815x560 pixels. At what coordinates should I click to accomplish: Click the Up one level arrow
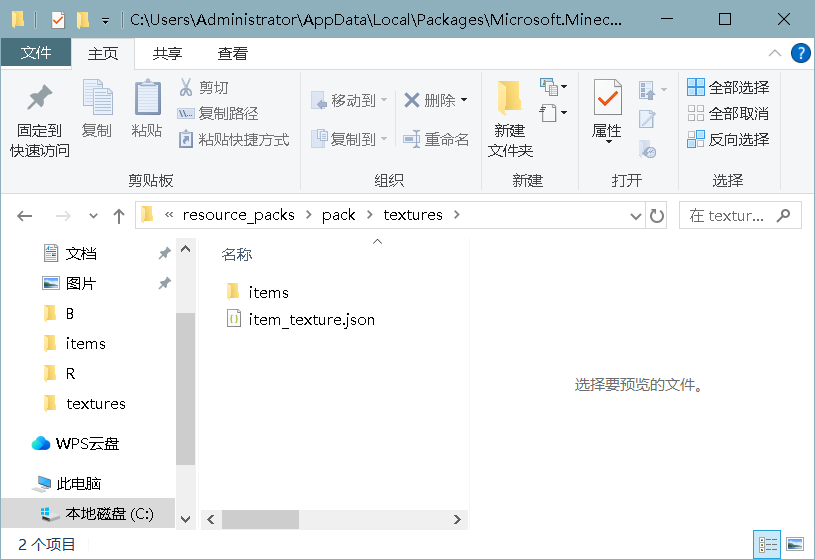(119, 215)
